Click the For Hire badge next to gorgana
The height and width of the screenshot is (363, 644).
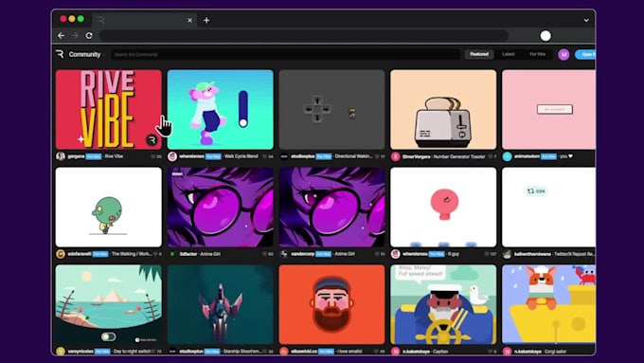(94, 156)
